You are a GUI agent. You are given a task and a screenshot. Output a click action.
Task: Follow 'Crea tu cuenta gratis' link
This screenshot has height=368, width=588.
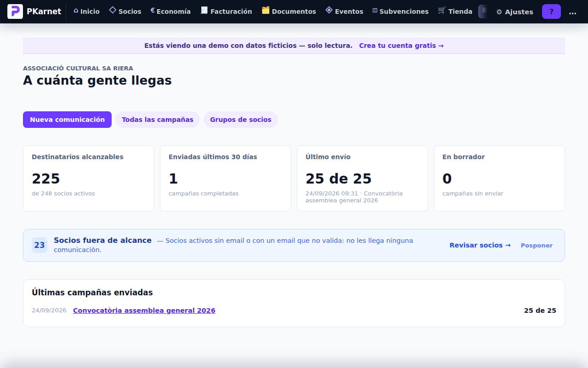coord(401,46)
